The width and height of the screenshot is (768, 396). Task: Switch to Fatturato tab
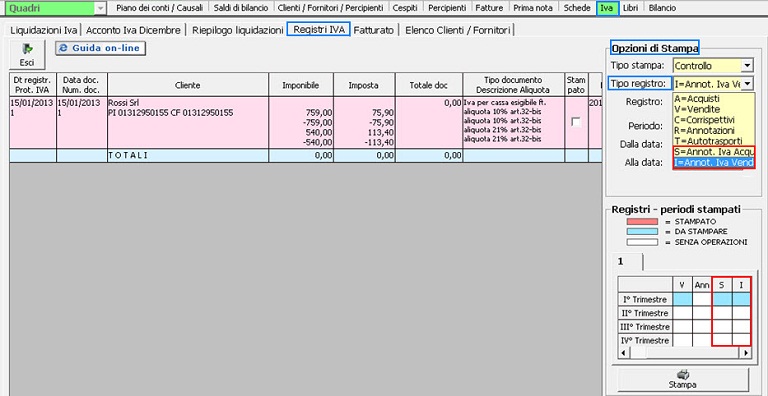click(x=374, y=30)
